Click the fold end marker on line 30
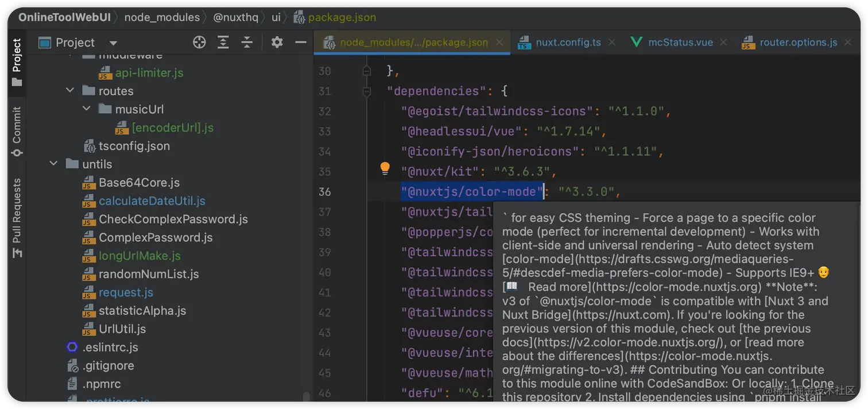 coord(367,71)
